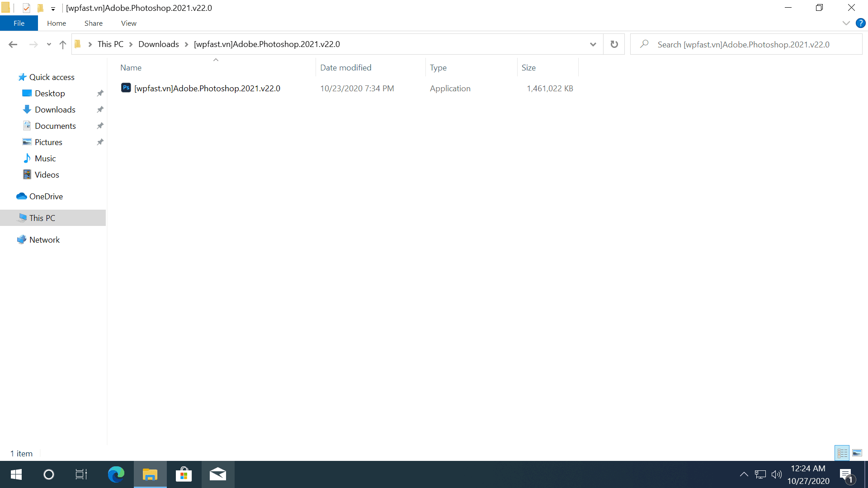Sort files by Size column header
Viewport: 868px width, 488px height.
pyautogui.click(x=548, y=68)
